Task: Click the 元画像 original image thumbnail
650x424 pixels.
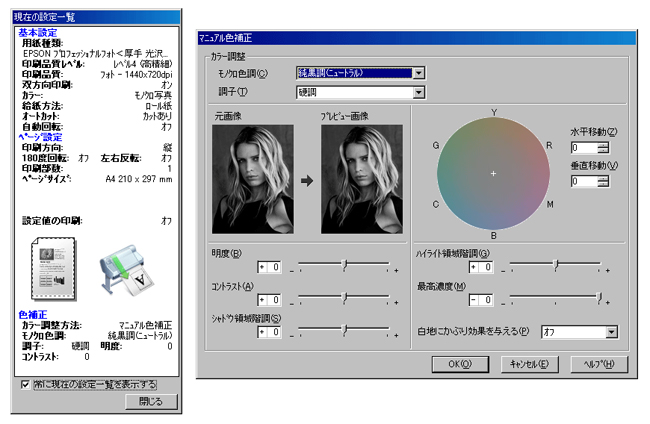Action: (253, 180)
